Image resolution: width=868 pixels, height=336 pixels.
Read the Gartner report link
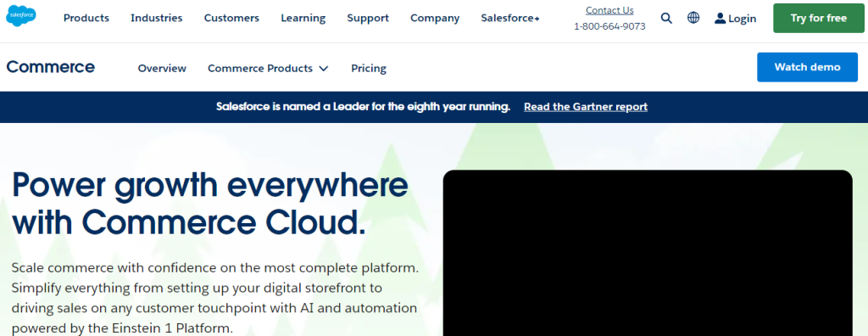[586, 106]
